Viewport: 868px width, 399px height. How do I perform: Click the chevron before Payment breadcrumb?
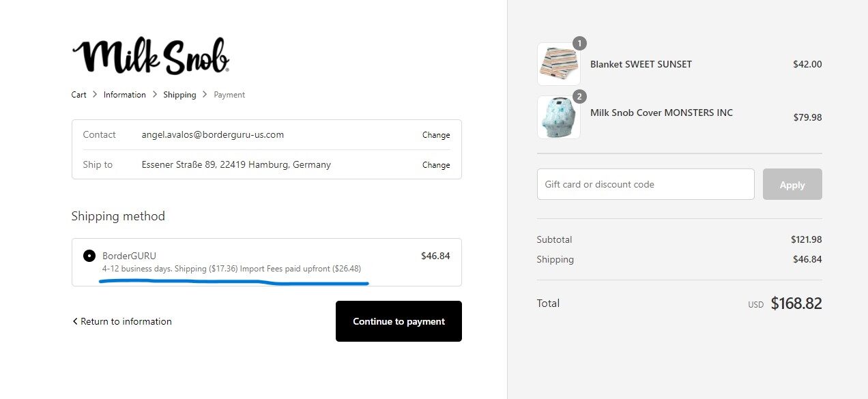[205, 95]
